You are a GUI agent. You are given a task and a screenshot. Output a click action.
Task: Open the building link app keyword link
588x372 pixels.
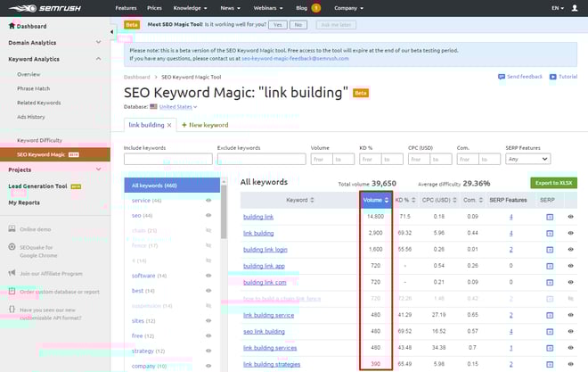tap(264, 266)
